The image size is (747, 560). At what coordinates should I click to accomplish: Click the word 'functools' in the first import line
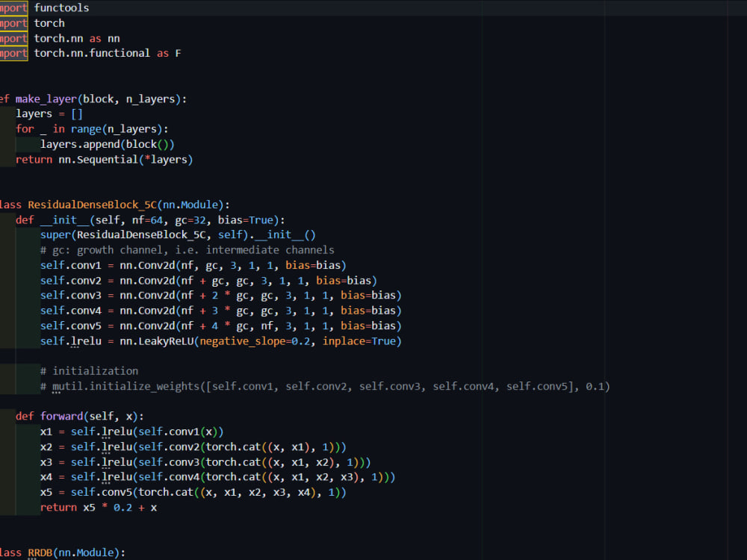(61, 7)
